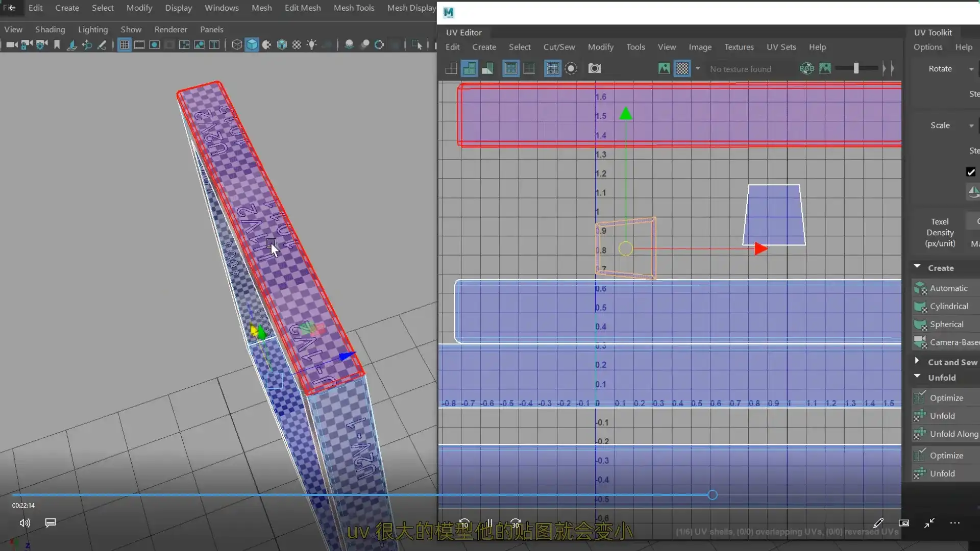The image size is (980, 551).
Task: Open the Cut/Sew menu in UV Editor
Action: pos(559,47)
